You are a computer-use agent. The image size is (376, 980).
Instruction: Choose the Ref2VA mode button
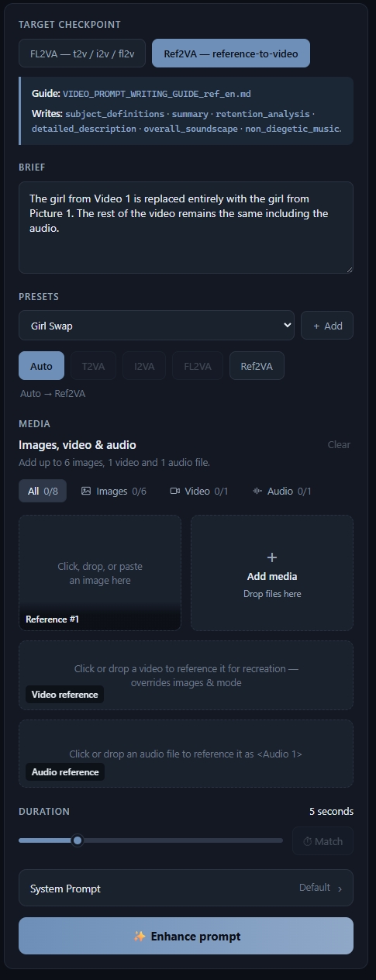point(257,366)
